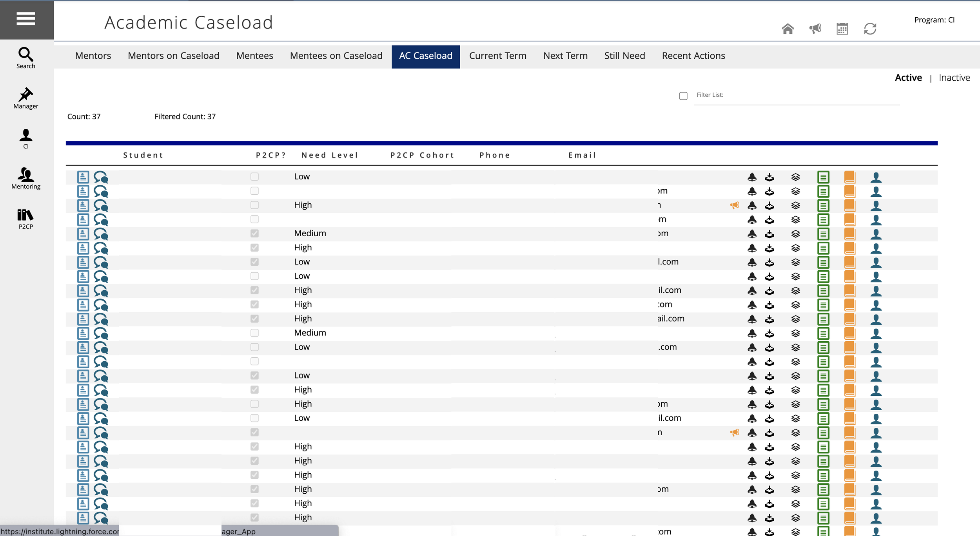Go to home via house icon
Image resolution: width=980 pixels, height=536 pixels.
788,29
